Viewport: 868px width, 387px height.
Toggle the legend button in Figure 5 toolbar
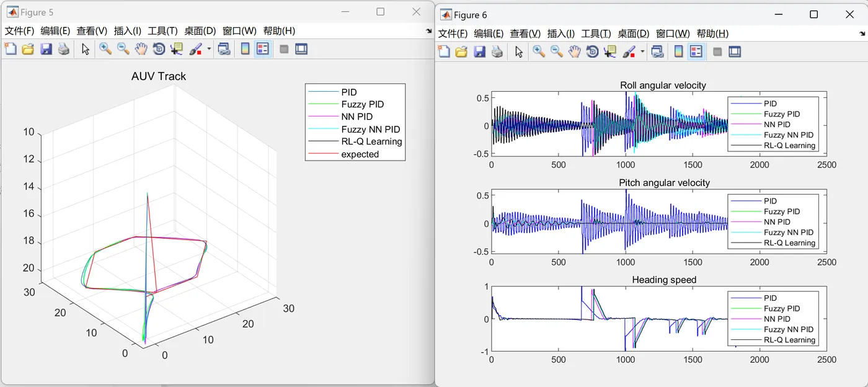263,49
